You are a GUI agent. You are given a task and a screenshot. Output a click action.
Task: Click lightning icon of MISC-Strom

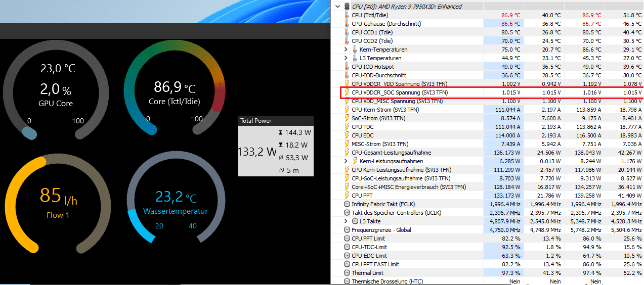347,144
